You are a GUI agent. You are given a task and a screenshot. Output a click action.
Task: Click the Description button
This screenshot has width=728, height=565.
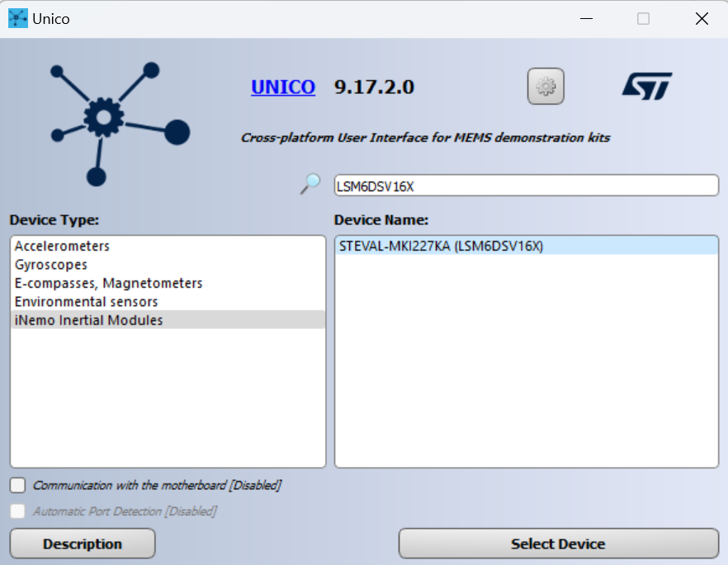pos(83,544)
